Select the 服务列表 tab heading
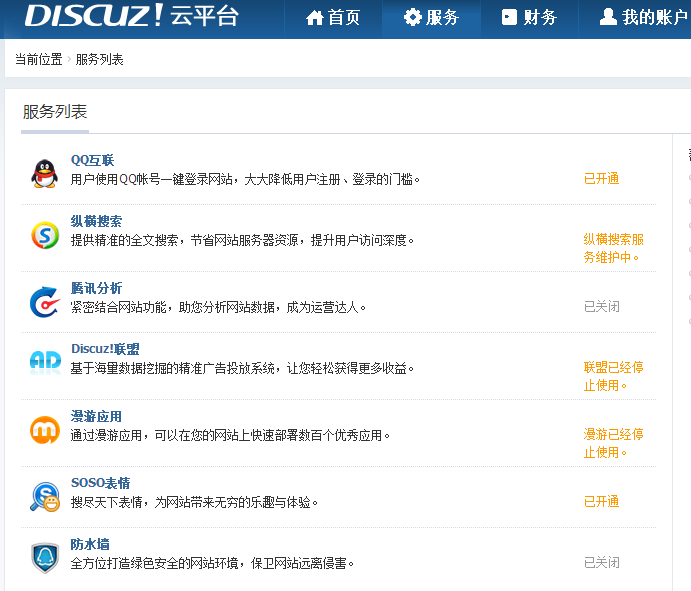Screen dimensions: 691x591 tap(55, 112)
